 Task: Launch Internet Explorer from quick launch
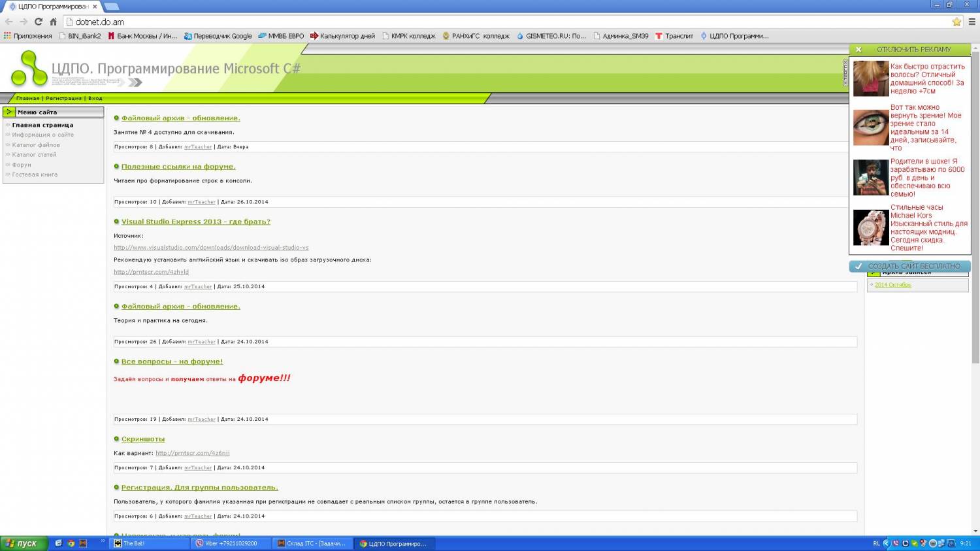click(x=59, y=543)
